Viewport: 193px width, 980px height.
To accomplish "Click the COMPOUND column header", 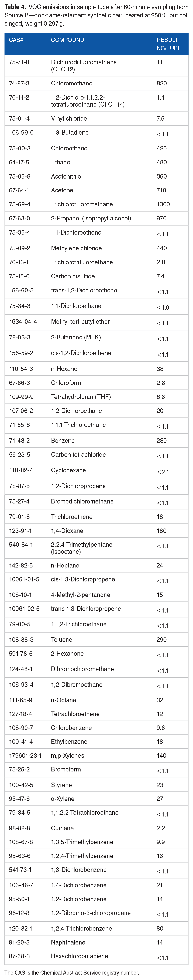I will [x=68, y=40].
